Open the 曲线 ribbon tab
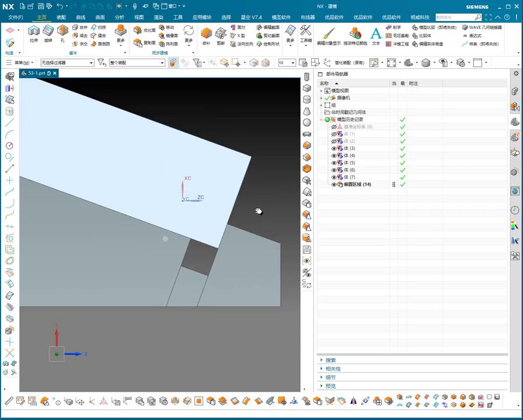This screenshot has width=523, height=420. tap(81, 17)
